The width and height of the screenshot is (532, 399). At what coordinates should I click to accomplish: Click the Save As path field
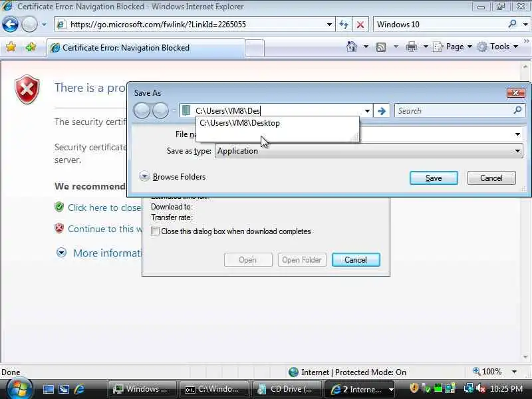point(277,110)
